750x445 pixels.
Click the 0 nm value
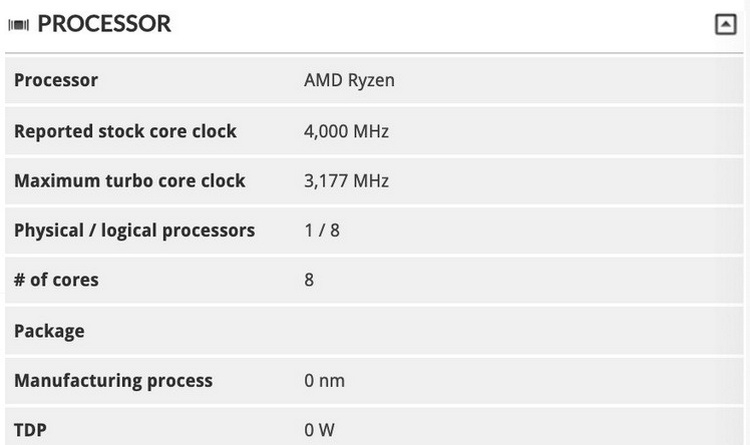[x=324, y=381]
